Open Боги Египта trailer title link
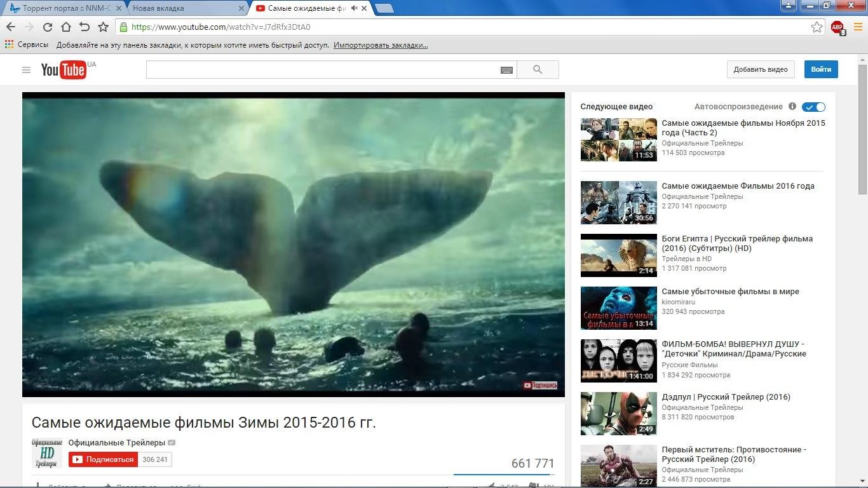The height and width of the screenshot is (488, 868). pyautogui.click(x=737, y=243)
